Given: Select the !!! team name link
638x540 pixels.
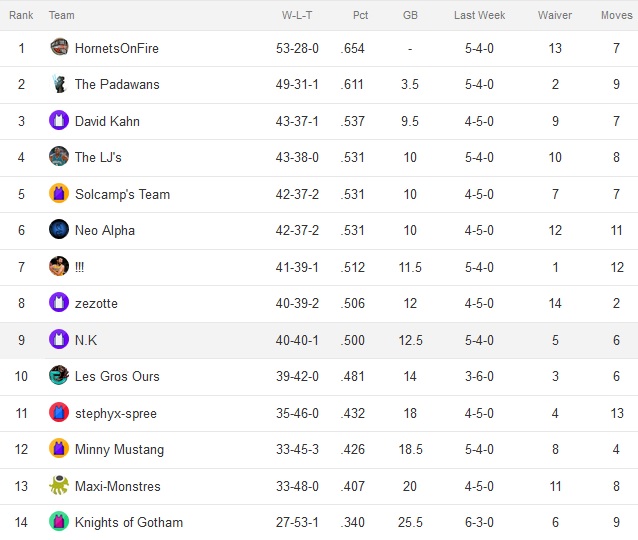Looking at the screenshot, I should (79, 267).
